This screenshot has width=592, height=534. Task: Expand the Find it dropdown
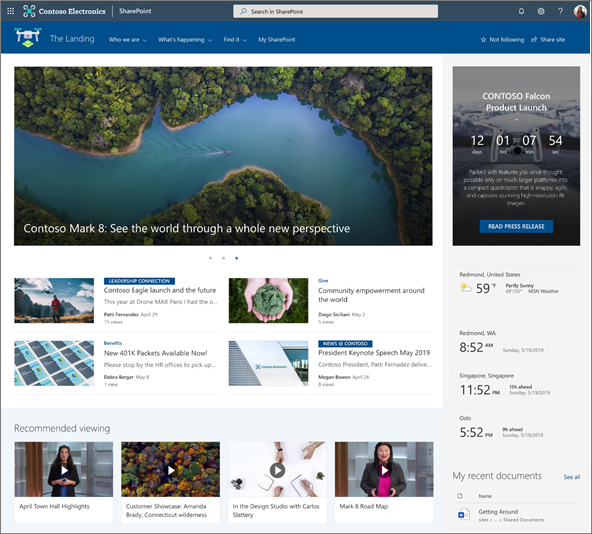235,40
